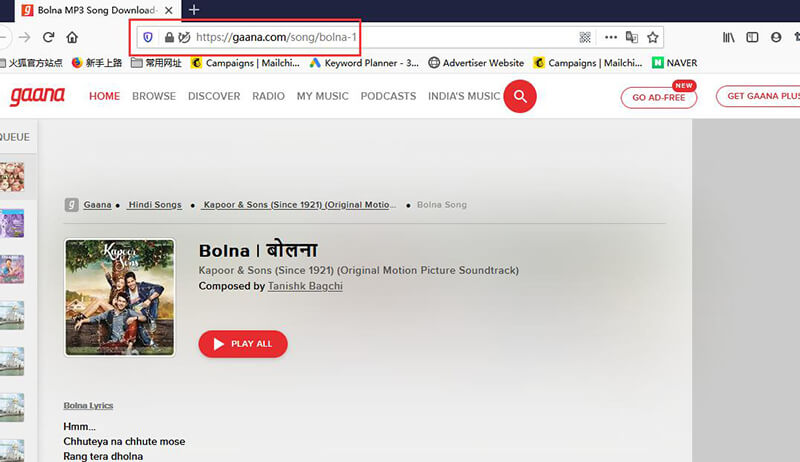Open second Campaigns | Mailchimp bookmark
800x462 pixels.
[587, 63]
